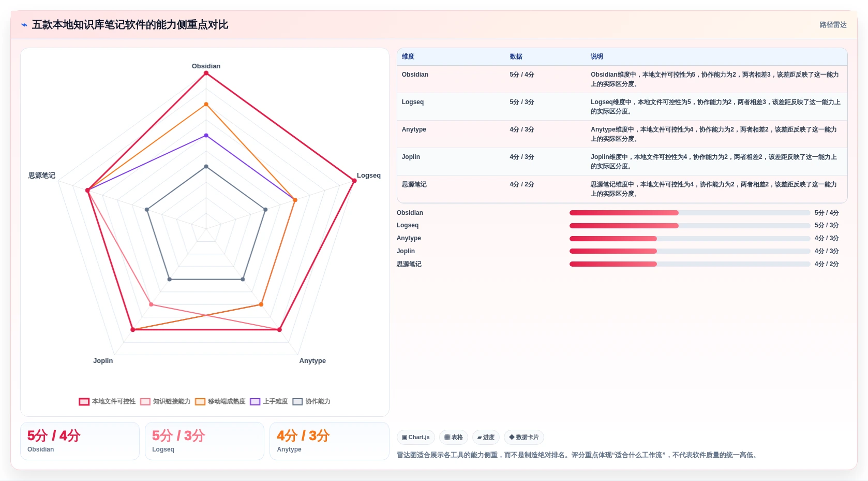Open the Obsidian 5分 / 4分 score card

(x=80, y=441)
